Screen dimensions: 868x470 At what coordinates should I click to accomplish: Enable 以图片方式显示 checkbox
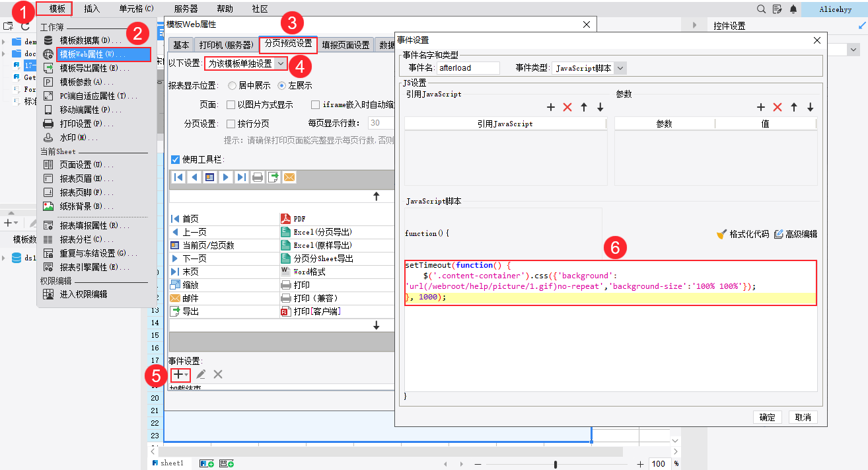(x=231, y=104)
